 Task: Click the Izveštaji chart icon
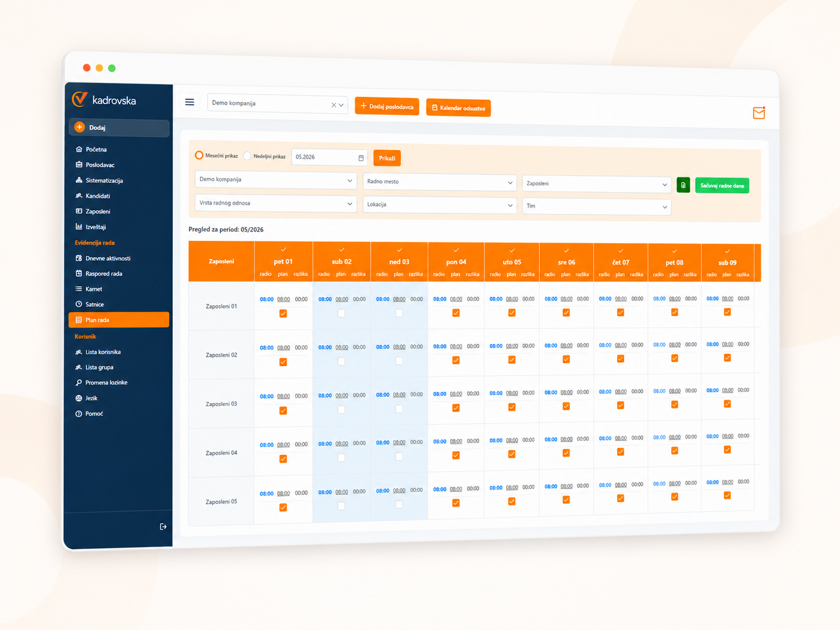(x=79, y=227)
